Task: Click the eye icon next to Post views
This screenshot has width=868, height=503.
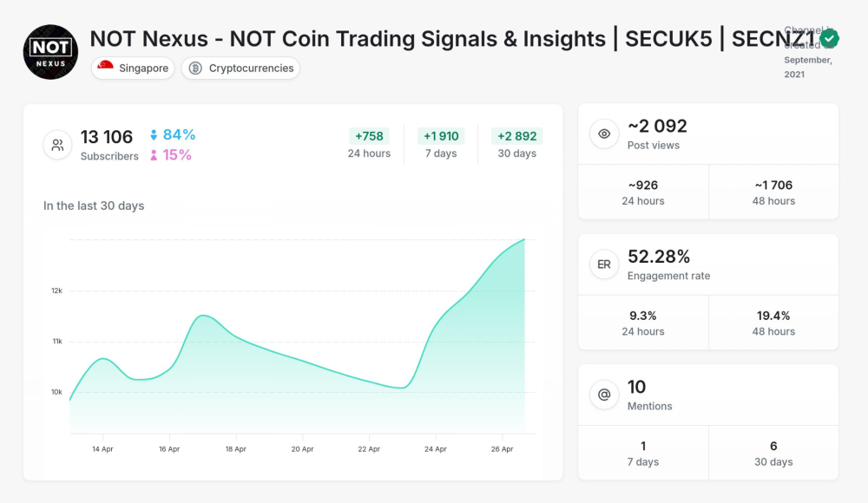Action: (604, 134)
